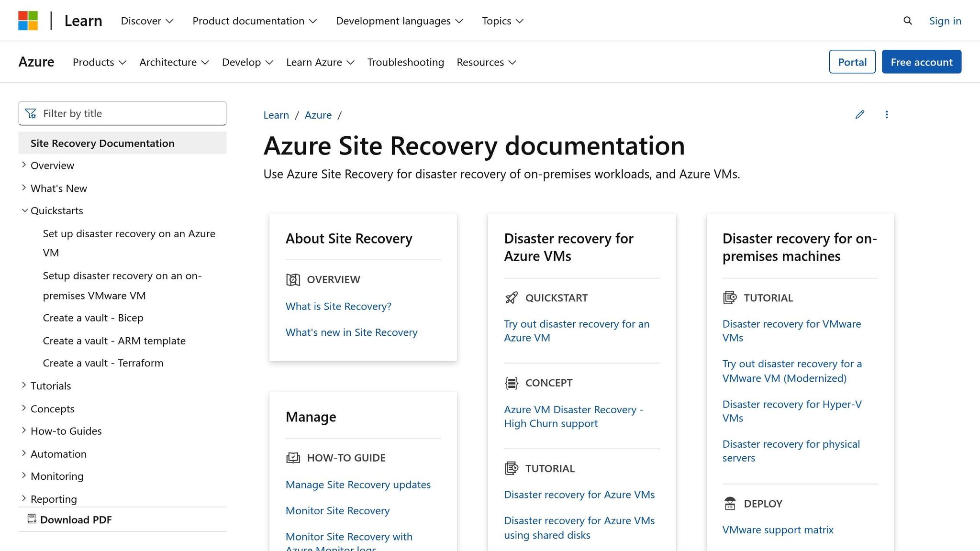Click the How-To Guide icon in Manage
This screenshot has width=980, height=551.
(x=293, y=458)
